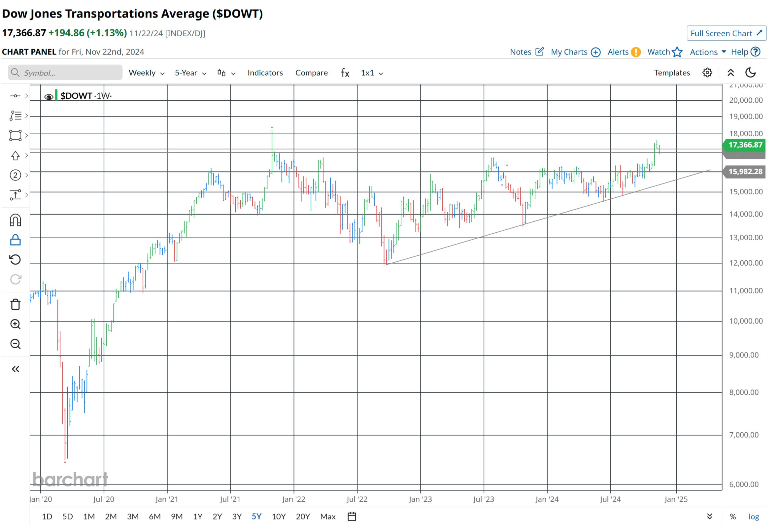Click the green $DOWT color indicator
Image resolution: width=779 pixels, height=532 pixels.
56,95
